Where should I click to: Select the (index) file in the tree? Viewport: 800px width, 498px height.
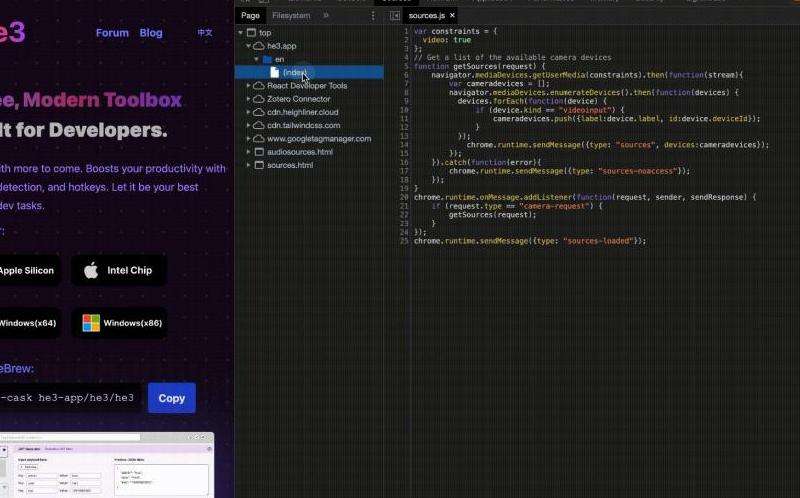[x=293, y=73]
